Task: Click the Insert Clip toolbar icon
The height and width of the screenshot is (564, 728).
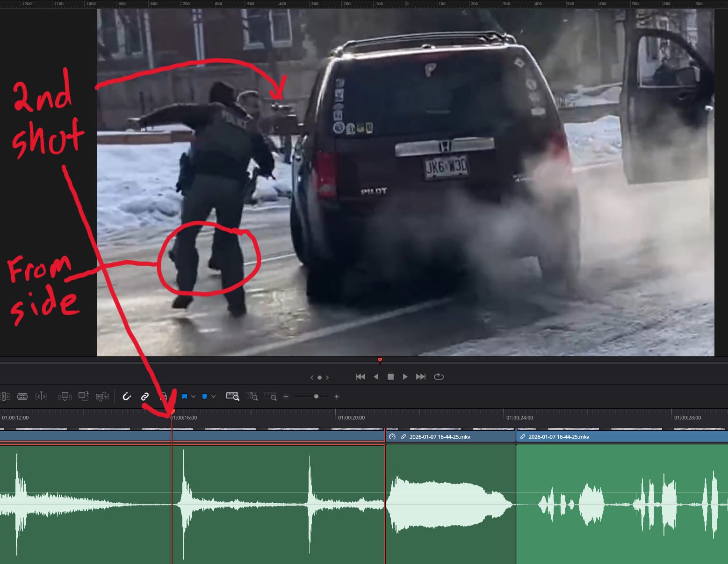Action: point(65,397)
